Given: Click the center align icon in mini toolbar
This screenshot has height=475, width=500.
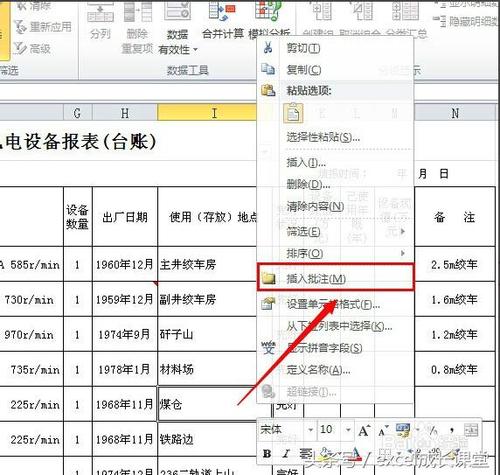Looking at the screenshot, I should click(305, 453).
